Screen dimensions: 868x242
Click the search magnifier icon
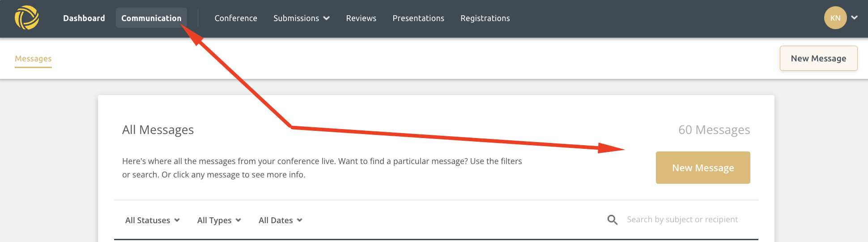pos(613,220)
